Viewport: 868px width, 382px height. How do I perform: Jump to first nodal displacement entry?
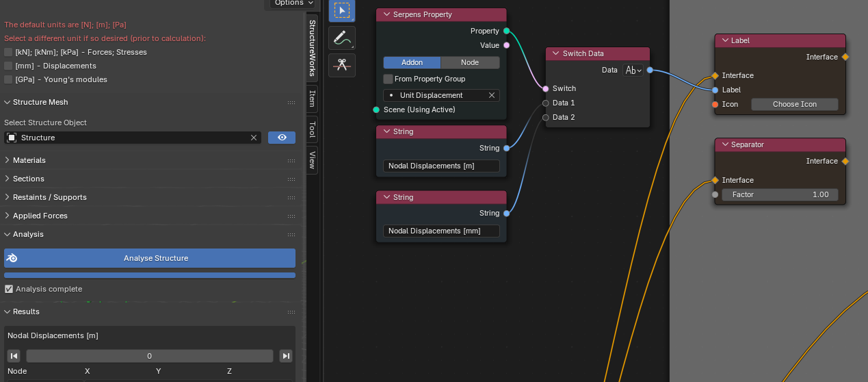14,356
